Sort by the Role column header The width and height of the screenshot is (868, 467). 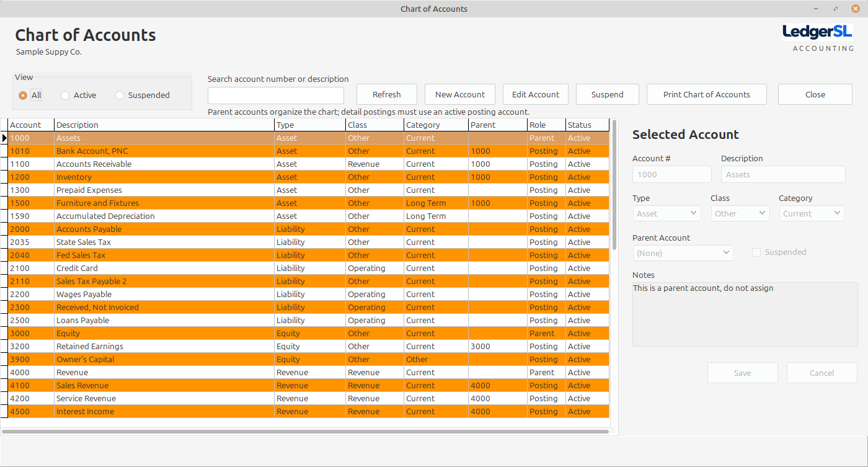pos(546,125)
